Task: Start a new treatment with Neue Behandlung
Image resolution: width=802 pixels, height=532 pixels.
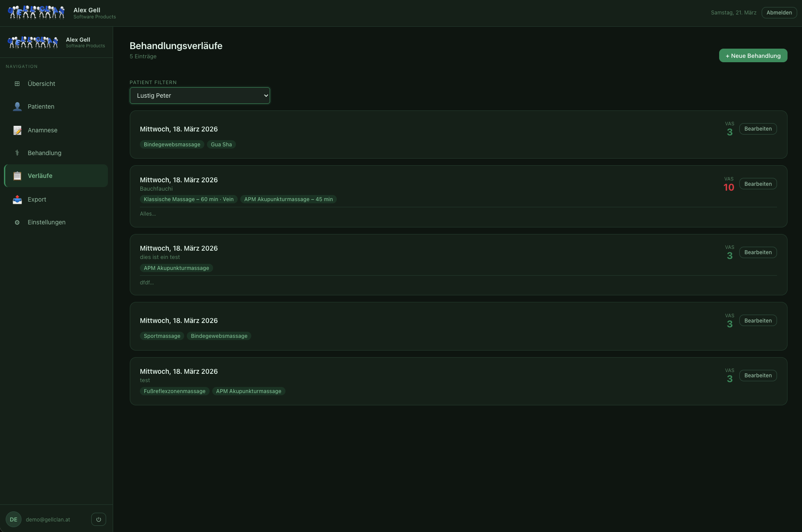Action: pos(753,56)
